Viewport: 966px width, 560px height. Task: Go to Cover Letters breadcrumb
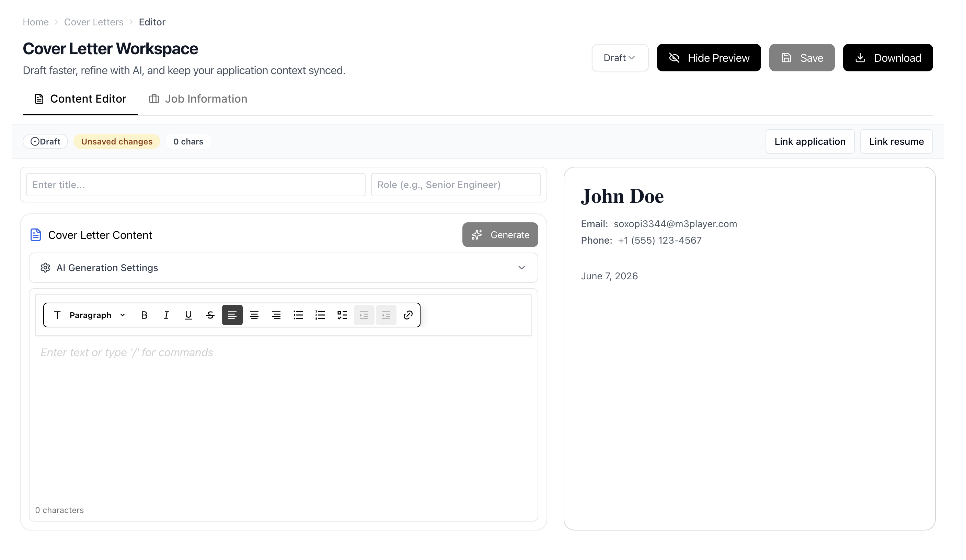tap(93, 22)
